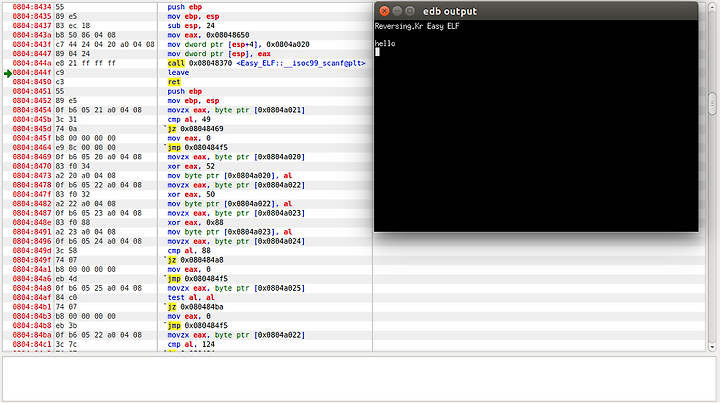Select address 0804:84a6 jmp row
This screenshot has width=720, height=403.
32,279
